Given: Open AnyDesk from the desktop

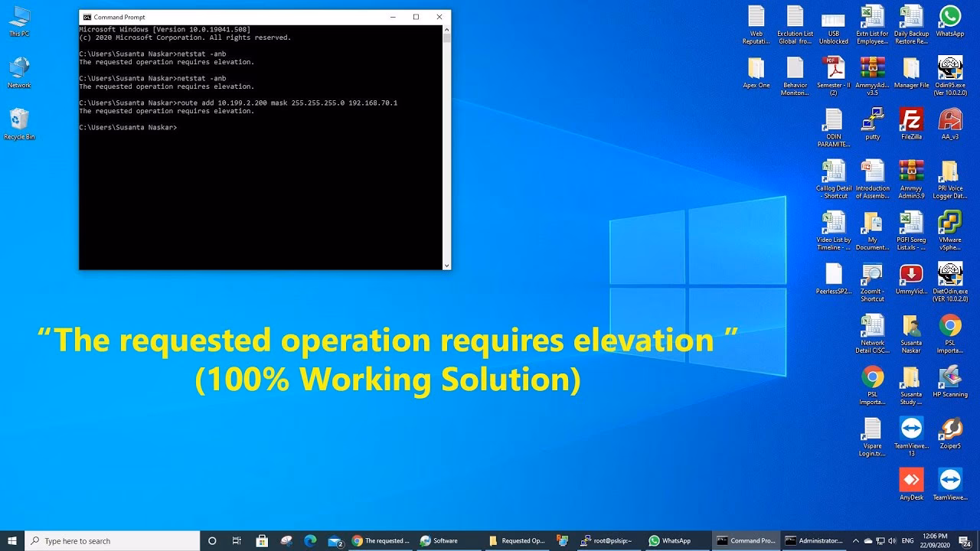Looking at the screenshot, I should (911, 478).
